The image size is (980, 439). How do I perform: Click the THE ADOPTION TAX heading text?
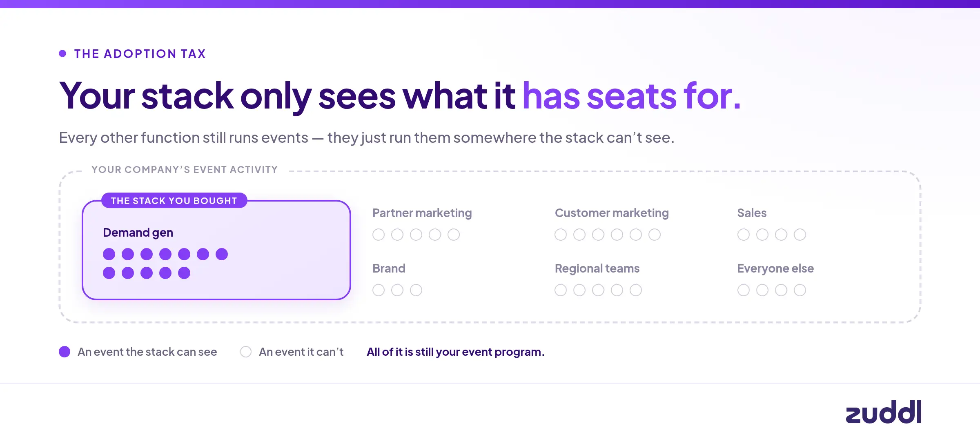click(x=140, y=54)
